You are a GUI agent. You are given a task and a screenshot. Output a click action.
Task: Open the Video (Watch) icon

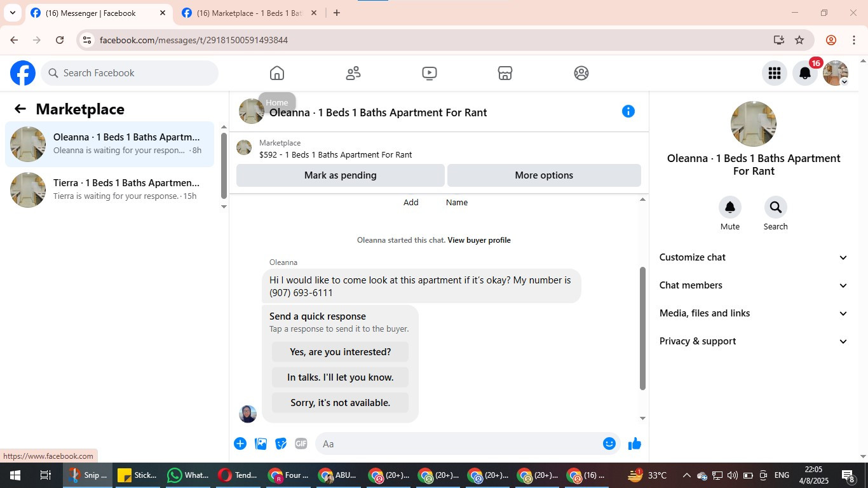pos(430,73)
